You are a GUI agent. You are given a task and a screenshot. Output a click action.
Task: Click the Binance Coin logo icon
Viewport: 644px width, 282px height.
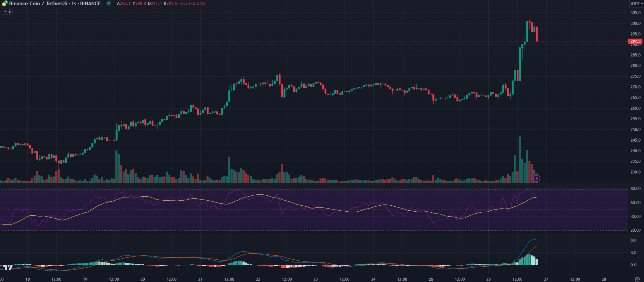click(x=4, y=3)
